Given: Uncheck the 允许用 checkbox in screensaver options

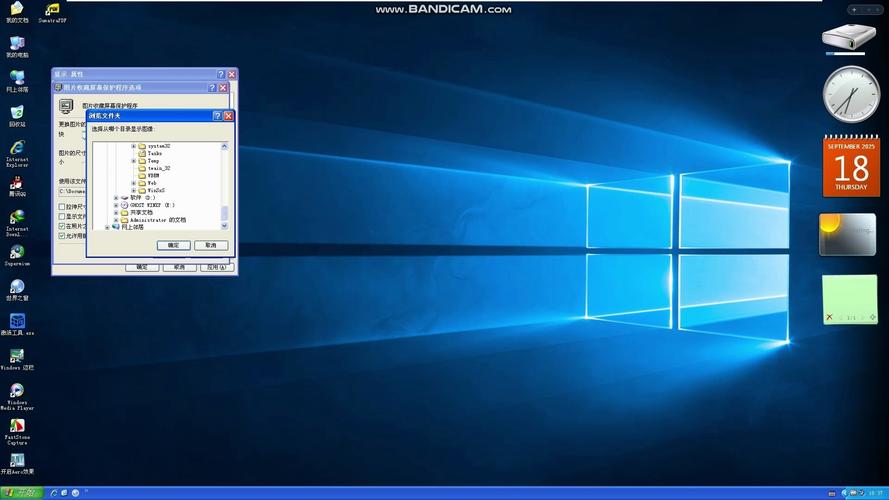Looking at the screenshot, I should pyautogui.click(x=62, y=236).
